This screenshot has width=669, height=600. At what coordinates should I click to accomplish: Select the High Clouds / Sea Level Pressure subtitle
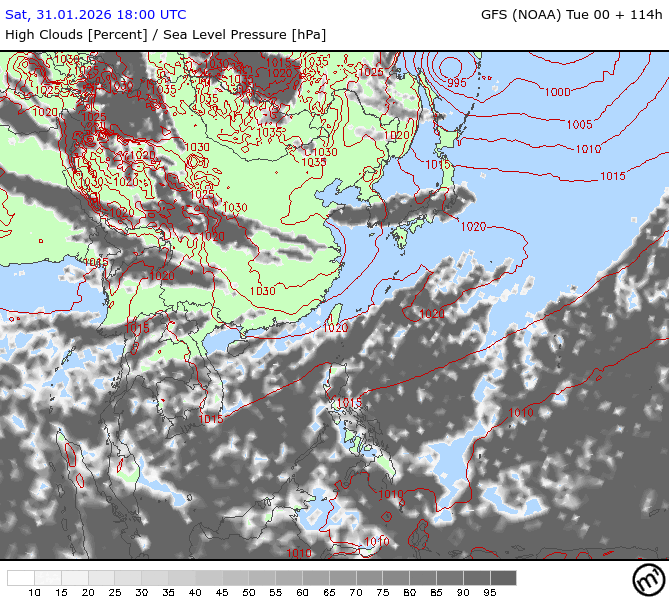pos(165,34)
